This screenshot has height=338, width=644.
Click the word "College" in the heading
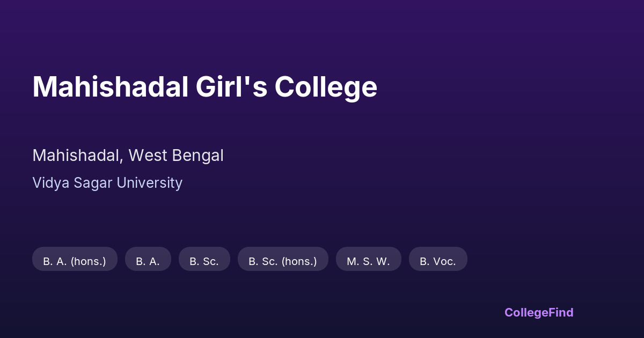click(x=326, y=86)
